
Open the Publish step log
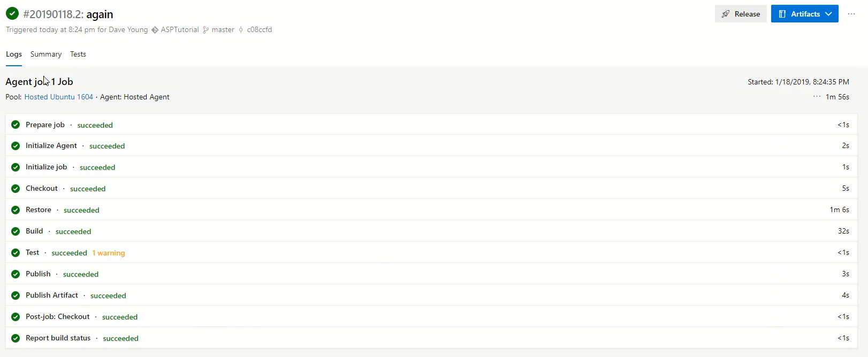coord(431,274)
